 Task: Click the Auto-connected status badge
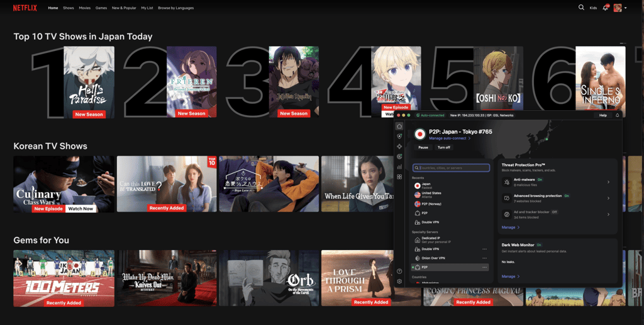430,115
